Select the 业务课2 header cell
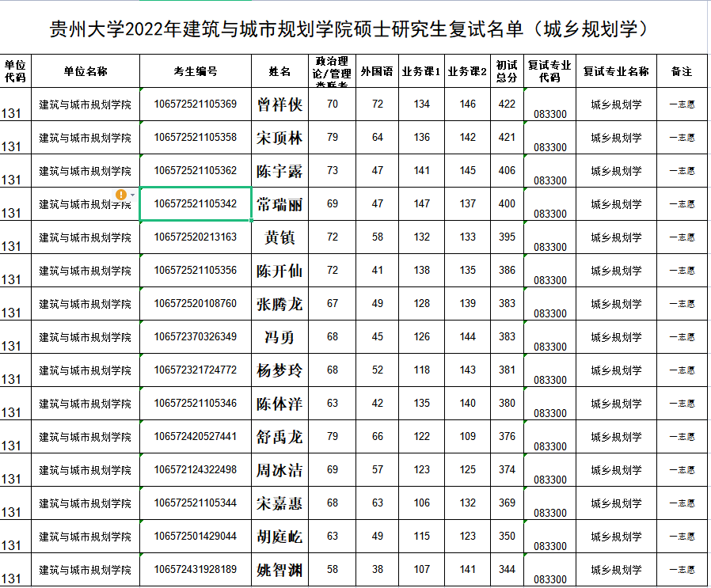 pyautogui.click(x=467, y=71)
